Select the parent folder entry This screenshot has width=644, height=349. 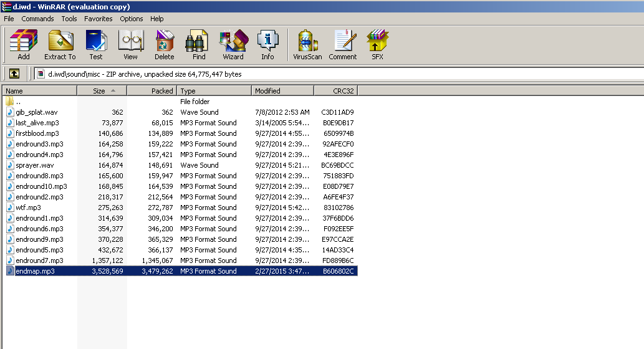click(x=18, y=102)
